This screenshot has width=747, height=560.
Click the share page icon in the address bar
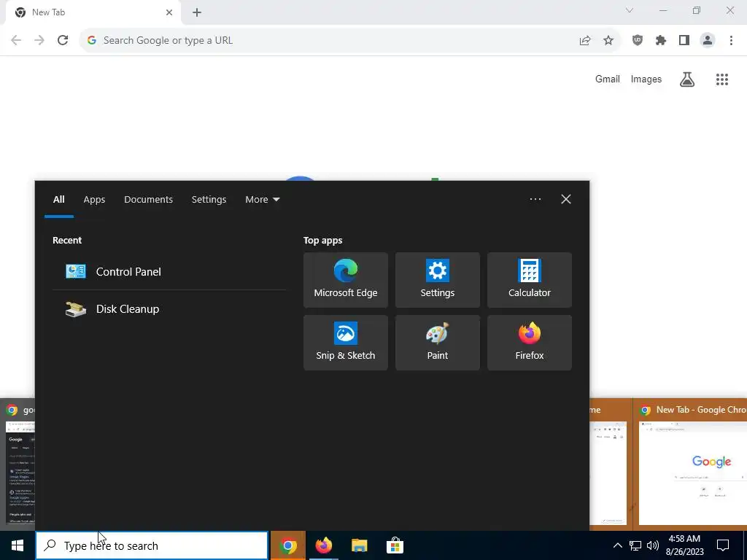pyautogui.click(x=585, y=41)
